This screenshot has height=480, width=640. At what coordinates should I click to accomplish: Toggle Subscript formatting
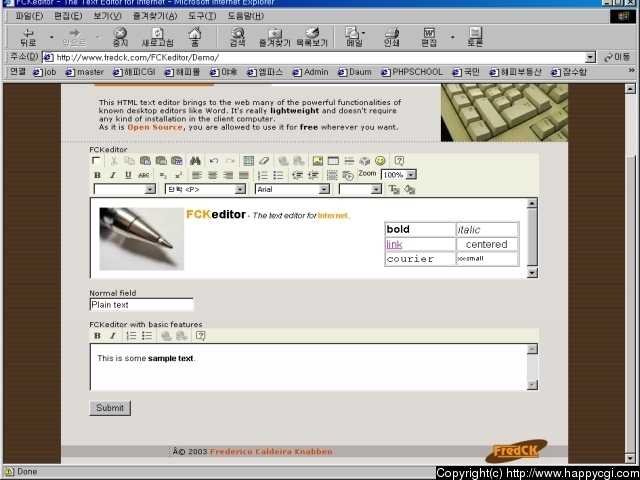(x=163, y=175)
